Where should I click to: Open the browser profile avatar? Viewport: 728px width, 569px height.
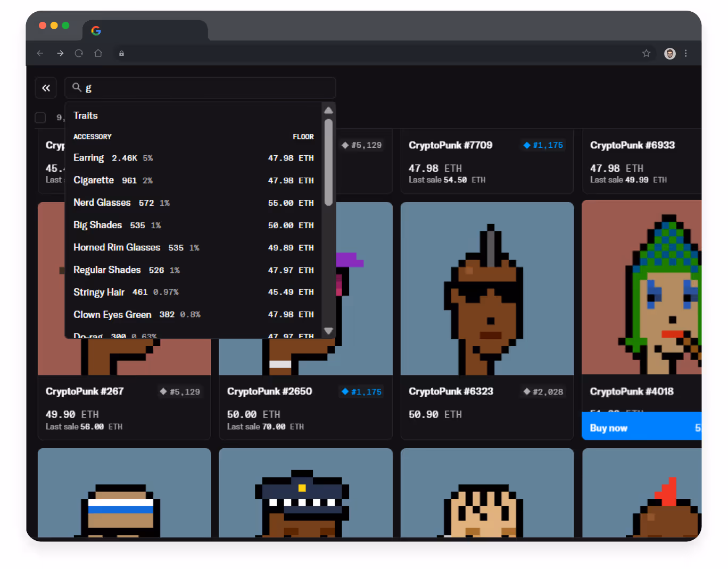coord(669,53)
